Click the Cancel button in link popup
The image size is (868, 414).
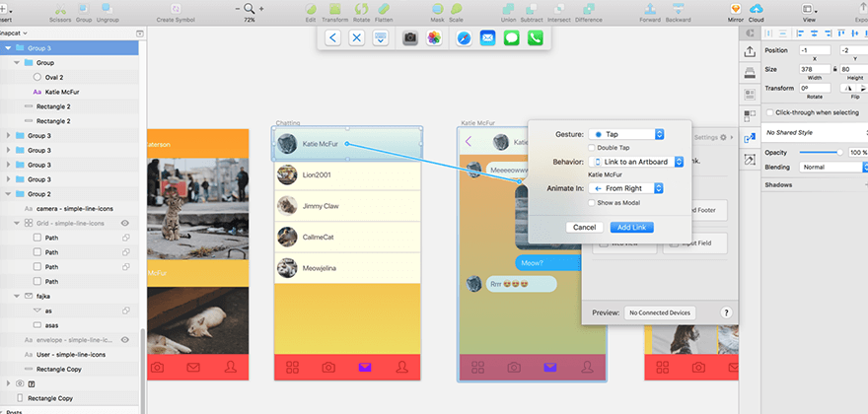tap(584, 228)
